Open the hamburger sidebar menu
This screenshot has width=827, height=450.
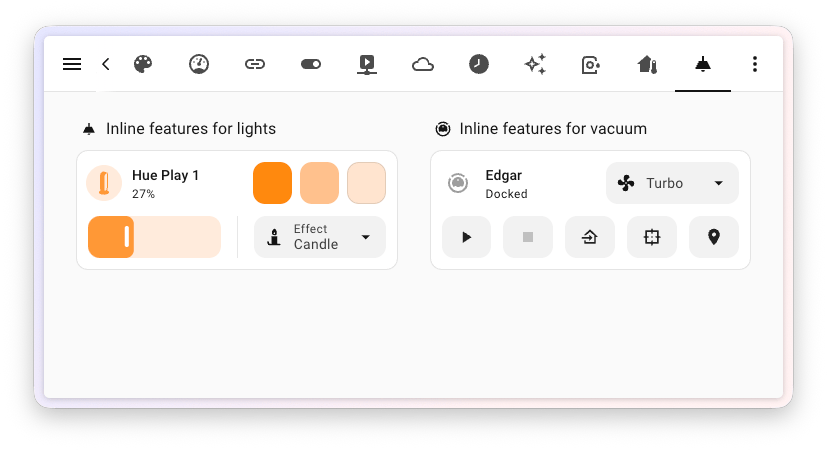[x=72, y=64]
